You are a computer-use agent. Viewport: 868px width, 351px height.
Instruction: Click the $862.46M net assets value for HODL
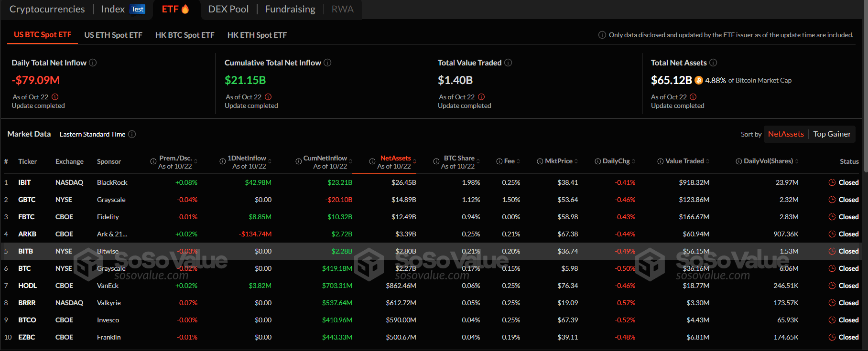point(401,286)
